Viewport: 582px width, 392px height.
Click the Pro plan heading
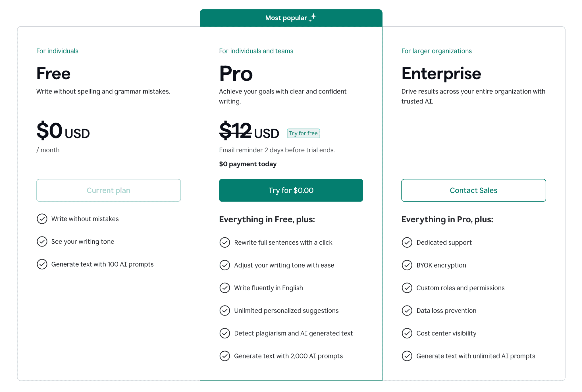point(236,74)
